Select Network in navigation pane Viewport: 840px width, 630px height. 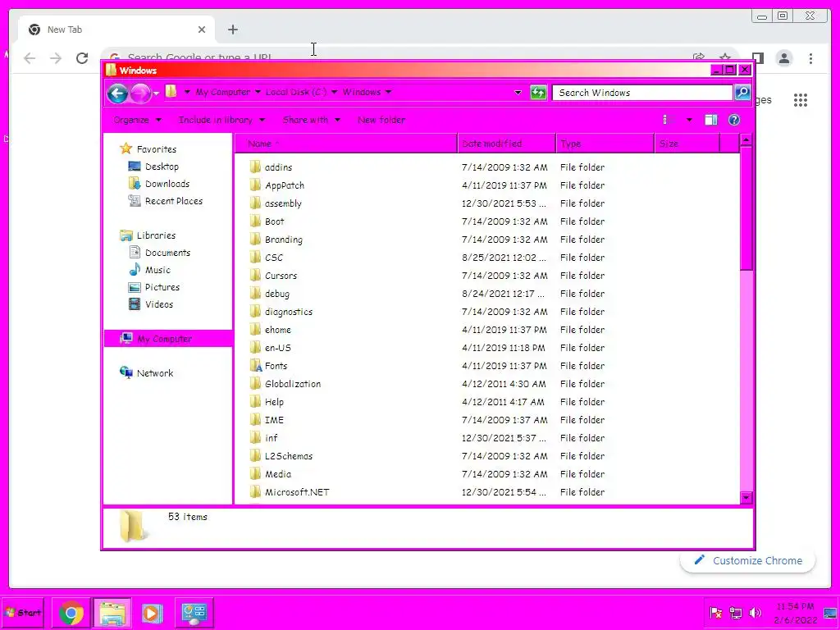(x=155, y=373)
